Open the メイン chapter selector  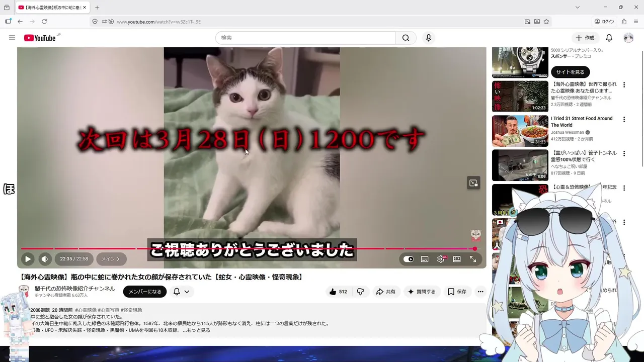(111, 259)
